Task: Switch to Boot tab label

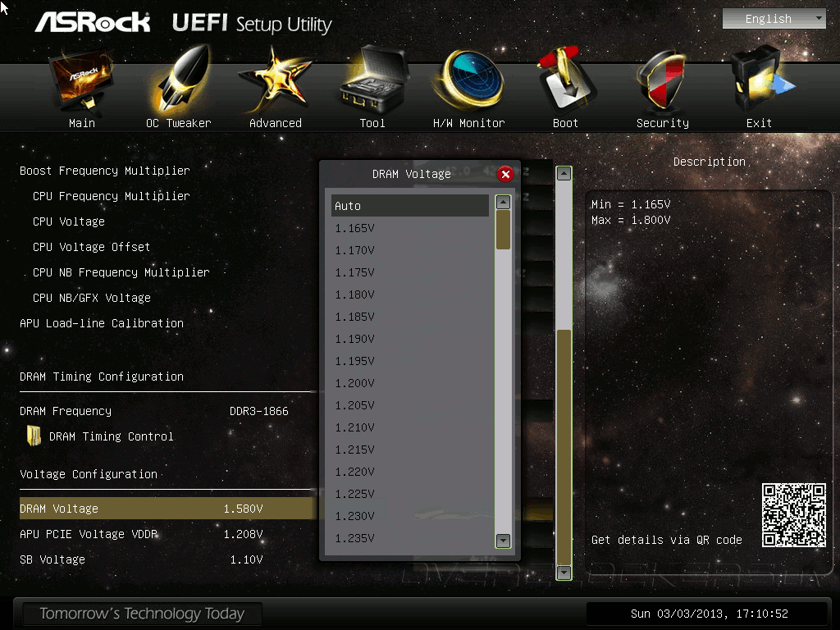Action: 565,123
